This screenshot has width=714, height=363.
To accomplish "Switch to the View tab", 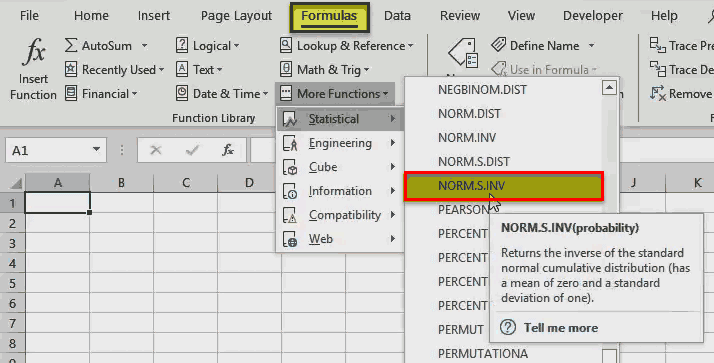I will 521,15.
